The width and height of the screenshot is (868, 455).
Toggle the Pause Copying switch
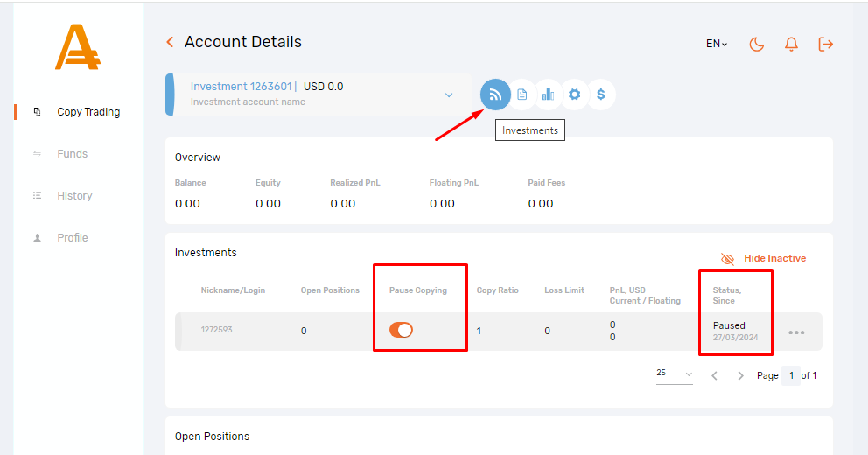(x=402, y=330)
